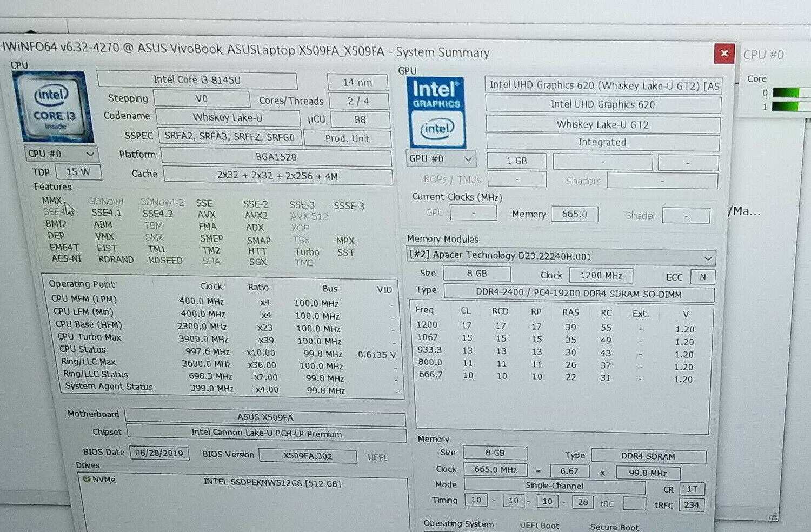
Task: Click the Intel Graphics logo
Action: point(436,112)
